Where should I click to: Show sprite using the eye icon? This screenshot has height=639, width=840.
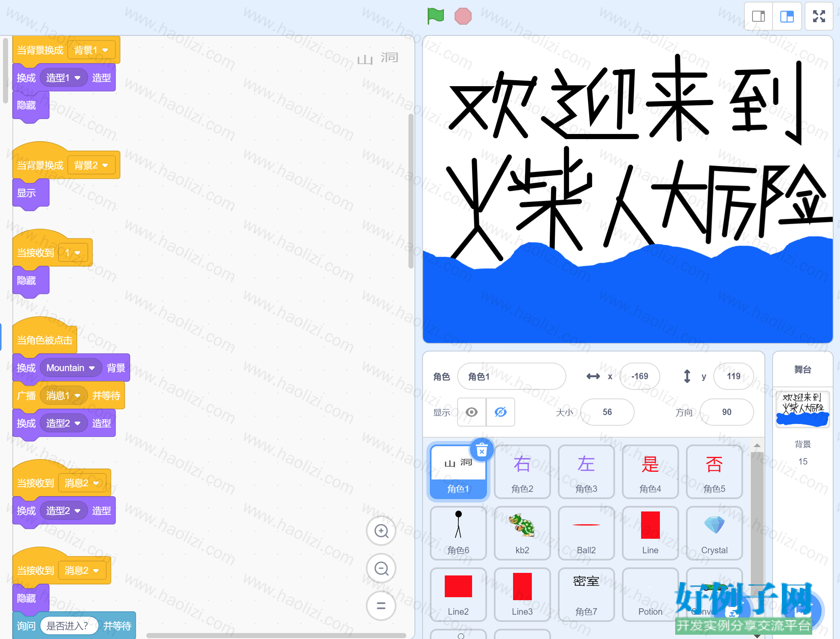coord(472,412)
